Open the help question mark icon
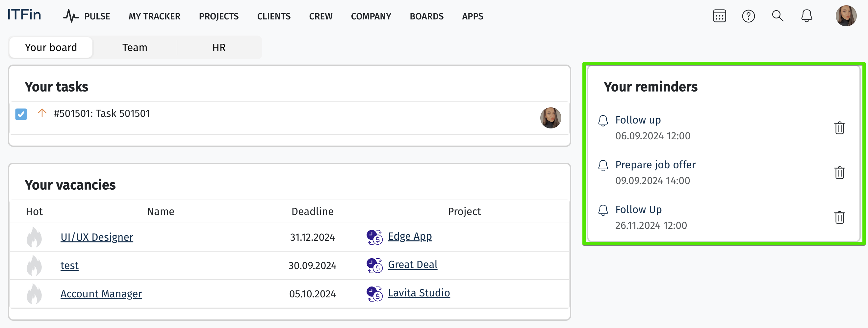This screenshot has width=868, height=328. point(748,16)
